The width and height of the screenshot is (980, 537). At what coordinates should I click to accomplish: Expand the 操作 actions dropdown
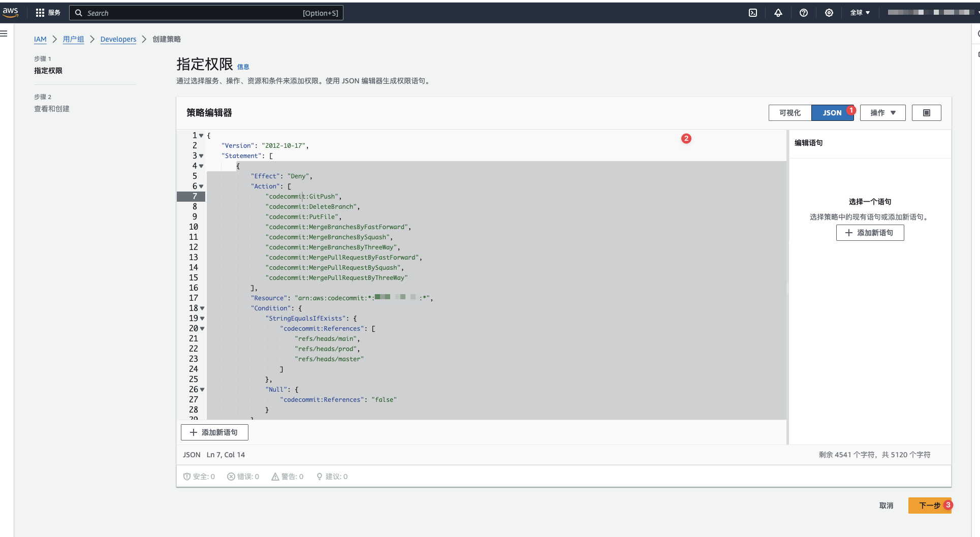[883, 113]
